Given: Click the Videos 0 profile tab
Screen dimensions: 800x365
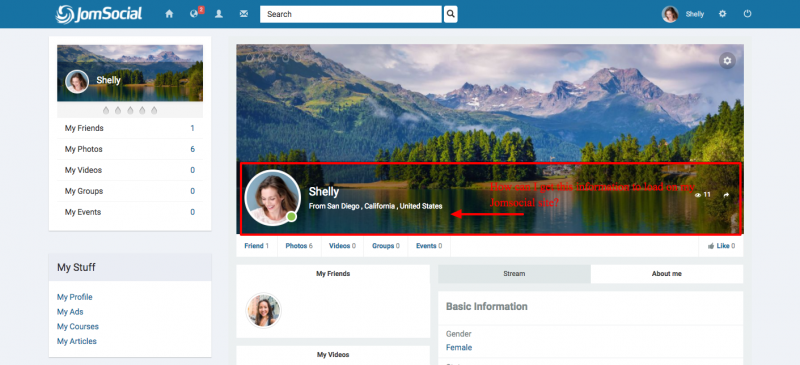Looking at the screenshot, I should [342, 246].
